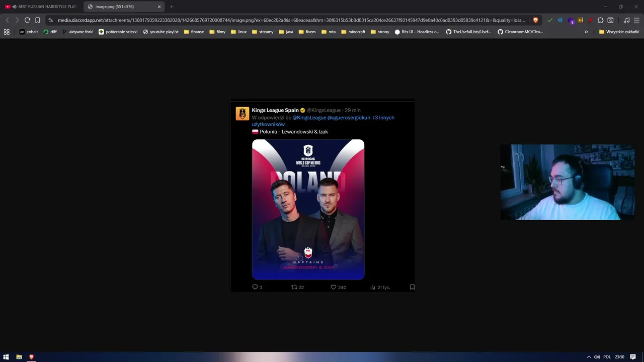
Task: Expand the fivem bookmark folder
Action: 307,32
